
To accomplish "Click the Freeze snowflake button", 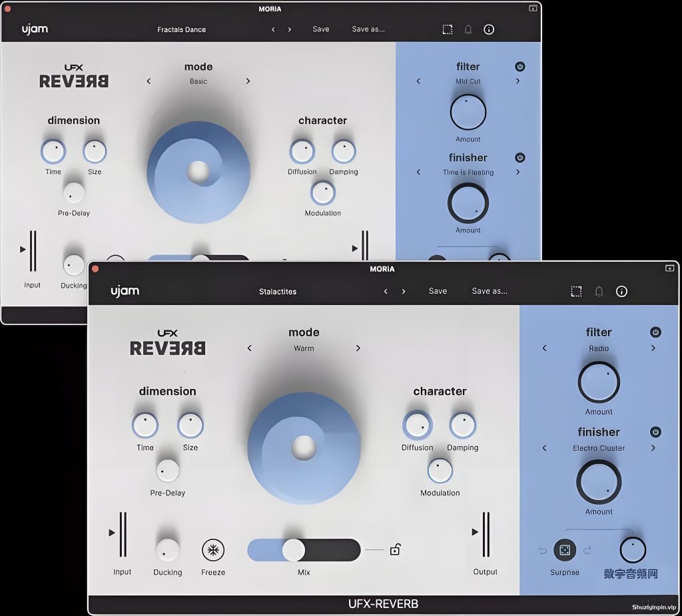I will (213, 550).
